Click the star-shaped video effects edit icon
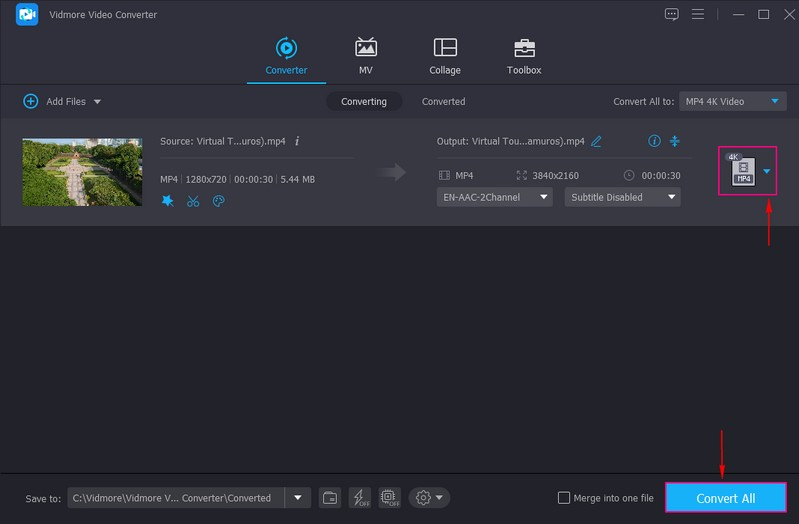799x524 pixels. (168, 201)
